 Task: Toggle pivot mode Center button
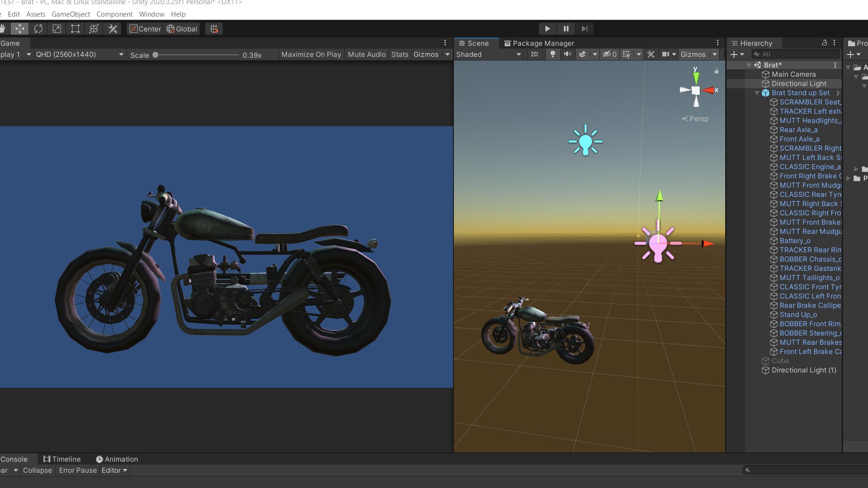point(145,29)
